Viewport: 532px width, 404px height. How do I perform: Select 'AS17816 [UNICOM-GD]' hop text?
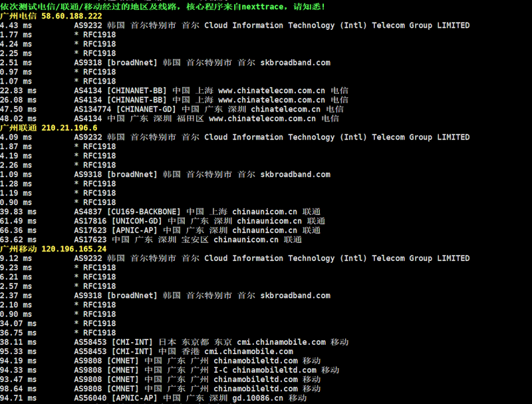pyautogui.click(x=118, y=221)
